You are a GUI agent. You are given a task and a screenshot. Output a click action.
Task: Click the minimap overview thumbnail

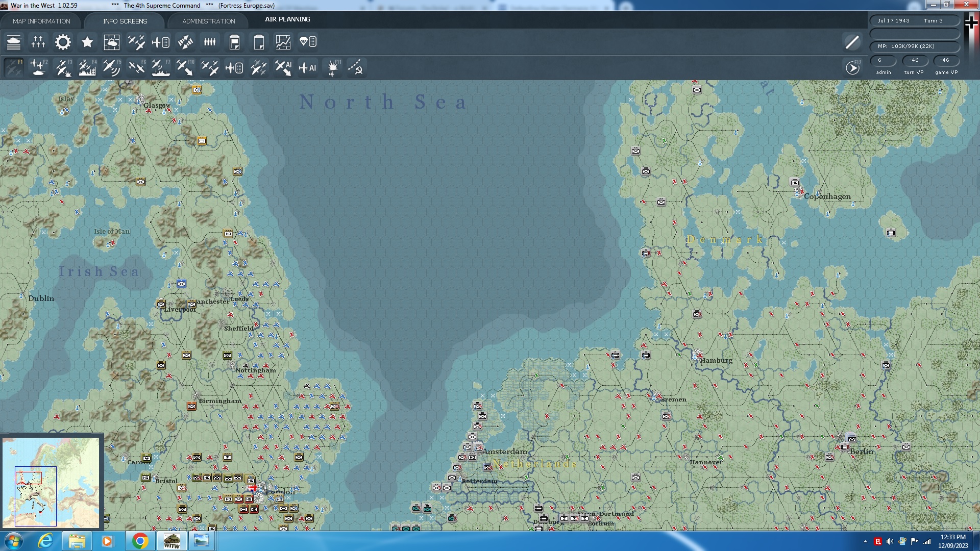click(x=51, y=482)
